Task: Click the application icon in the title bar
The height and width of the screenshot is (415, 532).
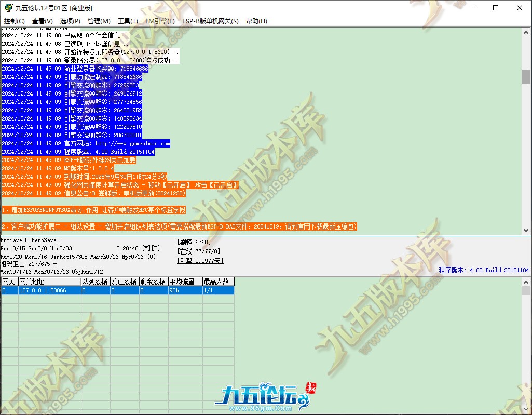Action: pyautogui.click(x=6, y=8)
